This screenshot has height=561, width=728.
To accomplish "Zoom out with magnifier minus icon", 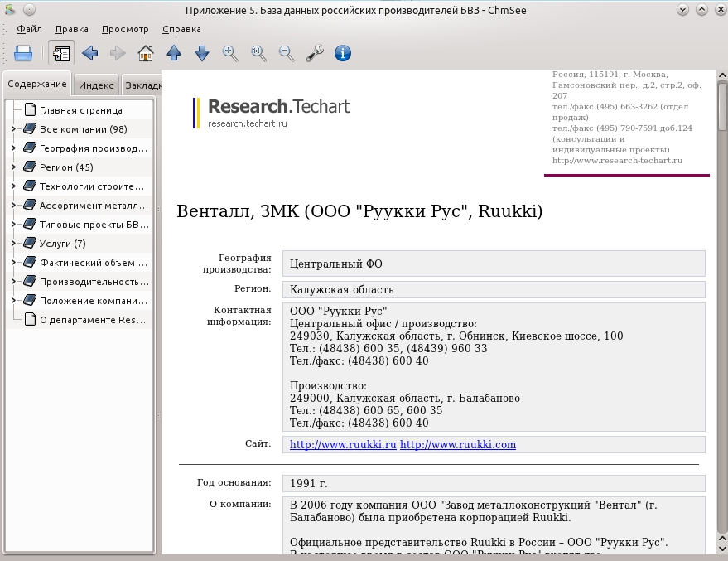I will pyautogui.click(x=287, y=53).
